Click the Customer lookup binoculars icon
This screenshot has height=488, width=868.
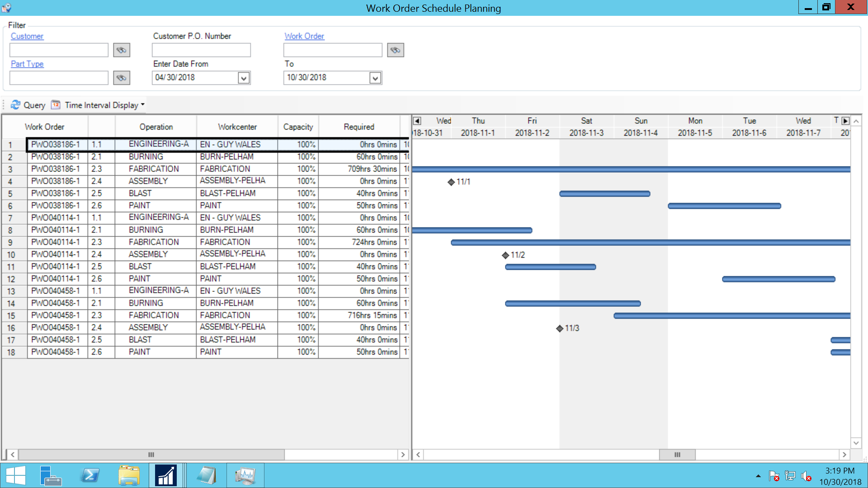121,50
